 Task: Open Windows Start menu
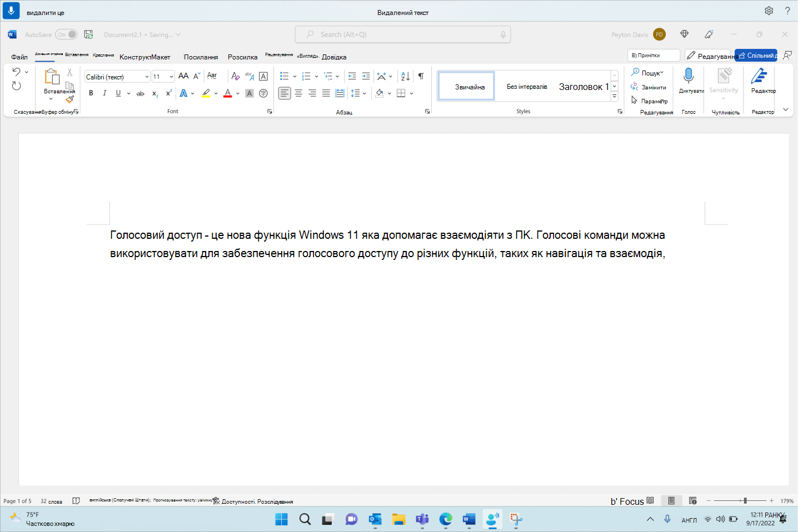(282, 519)
